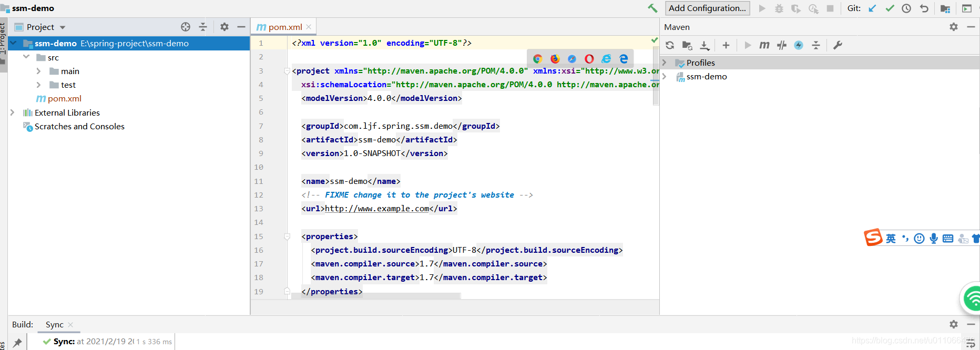
Task: Close the Sync tab
Action: click(70, 325)
